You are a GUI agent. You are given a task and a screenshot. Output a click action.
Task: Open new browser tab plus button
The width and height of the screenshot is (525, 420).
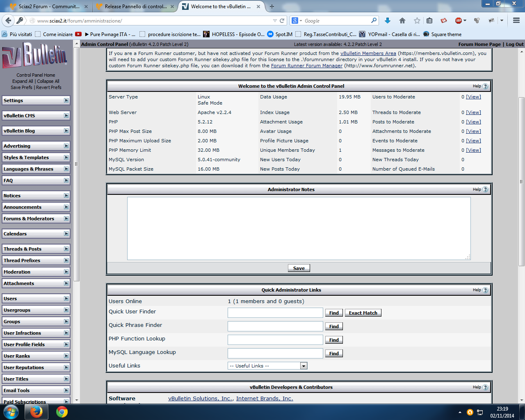272,7
